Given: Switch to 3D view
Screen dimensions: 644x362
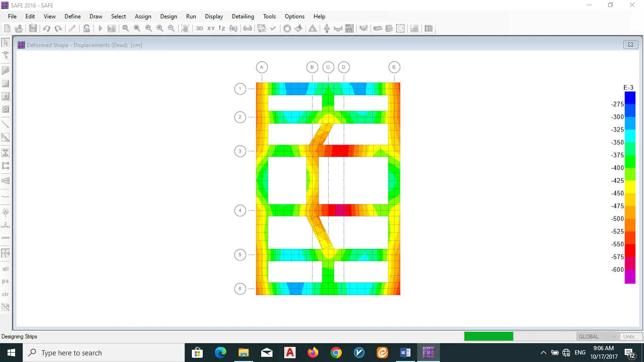Looking at the screenshot, I should point(199,28).
